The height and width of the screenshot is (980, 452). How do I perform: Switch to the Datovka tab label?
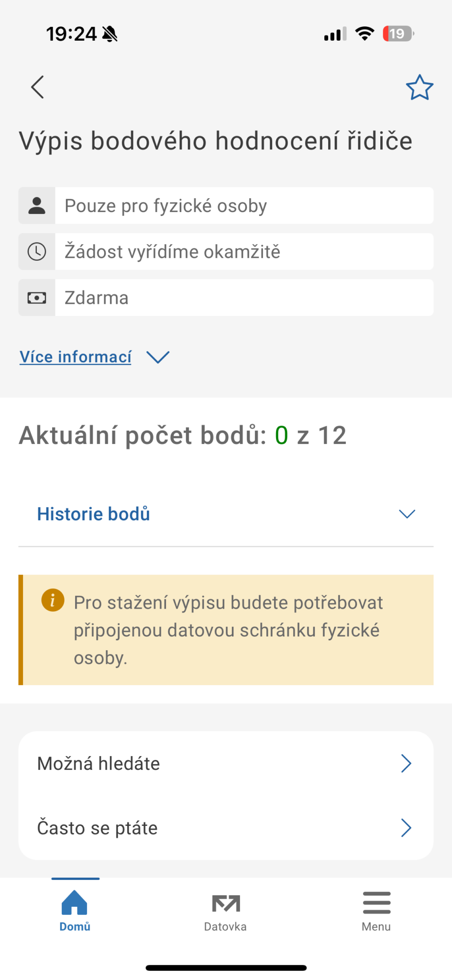click(225, 927)
